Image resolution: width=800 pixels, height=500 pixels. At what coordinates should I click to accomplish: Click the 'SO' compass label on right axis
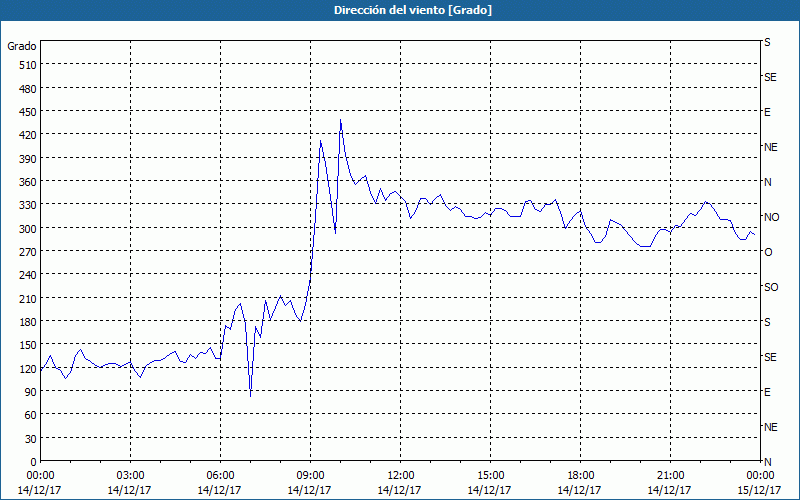pos(771,288)
